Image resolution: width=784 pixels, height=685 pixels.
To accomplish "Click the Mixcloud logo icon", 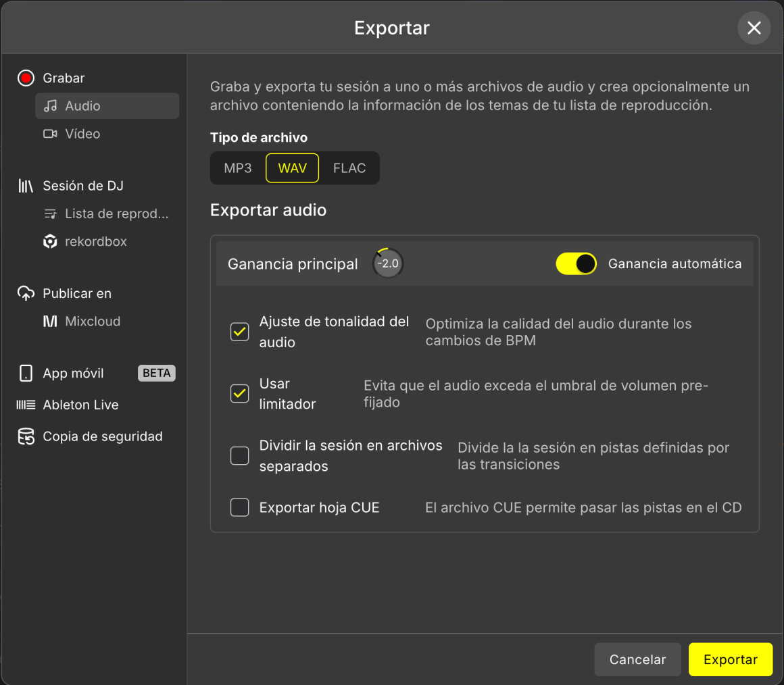I will click(50, 322).
